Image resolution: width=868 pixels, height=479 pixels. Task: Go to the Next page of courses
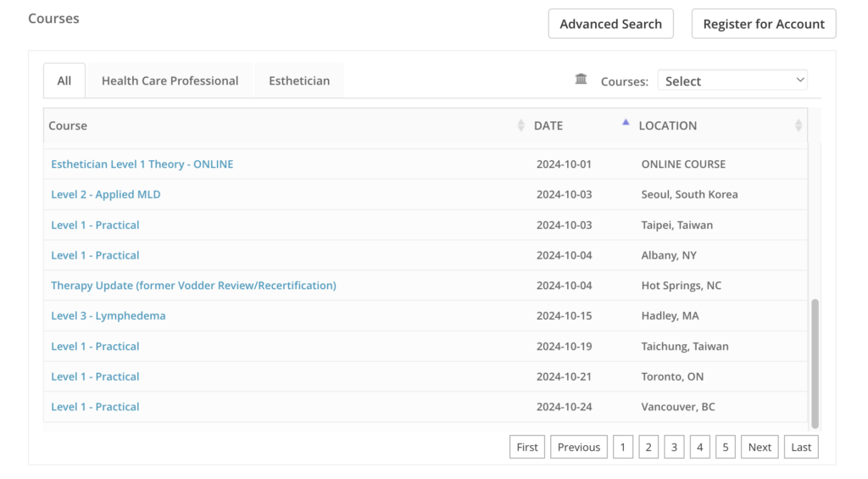pyautogui.click(x=759, y=447)
